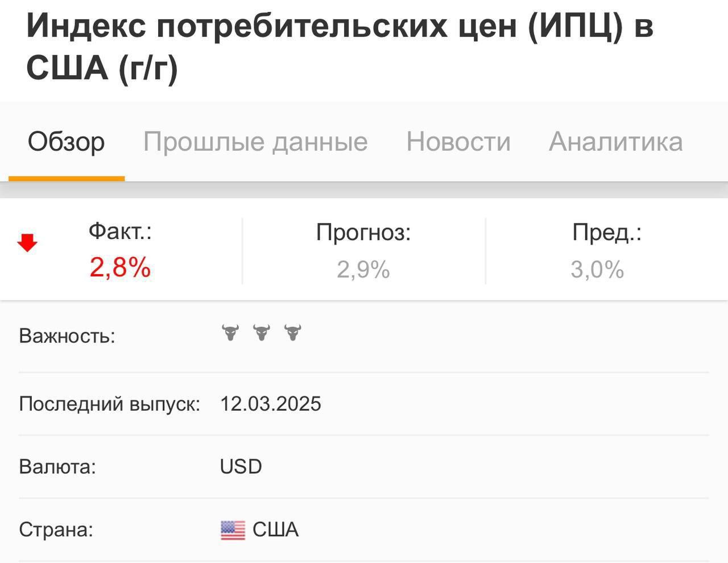
Task: Click the second bull importance icon
Action: pyautogui.click(x=262, y=333)
